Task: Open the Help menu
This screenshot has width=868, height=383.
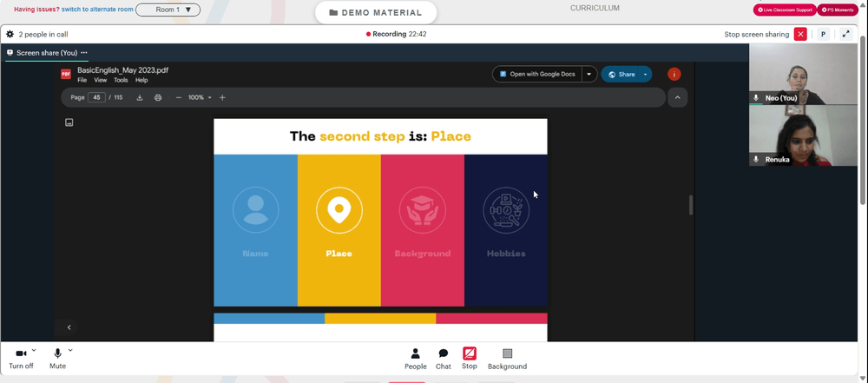Action: click(141, 81)
